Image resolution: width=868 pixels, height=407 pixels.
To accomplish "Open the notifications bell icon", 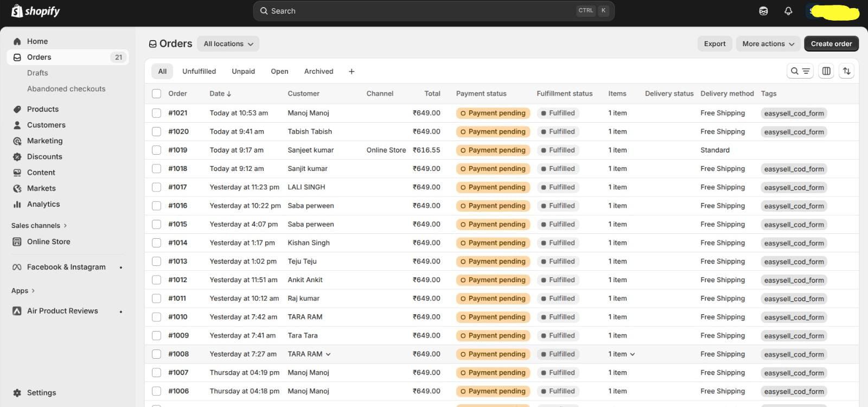I will tap(788, 11).
